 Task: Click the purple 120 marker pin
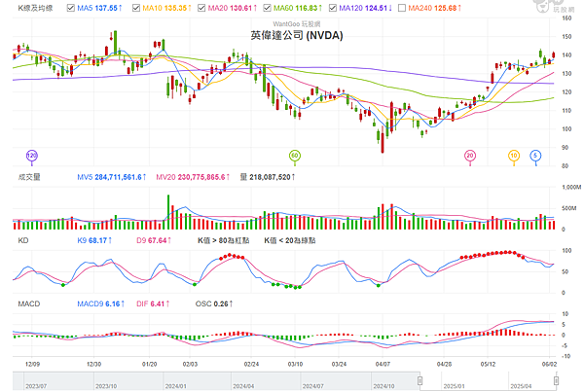click(32, 156)
